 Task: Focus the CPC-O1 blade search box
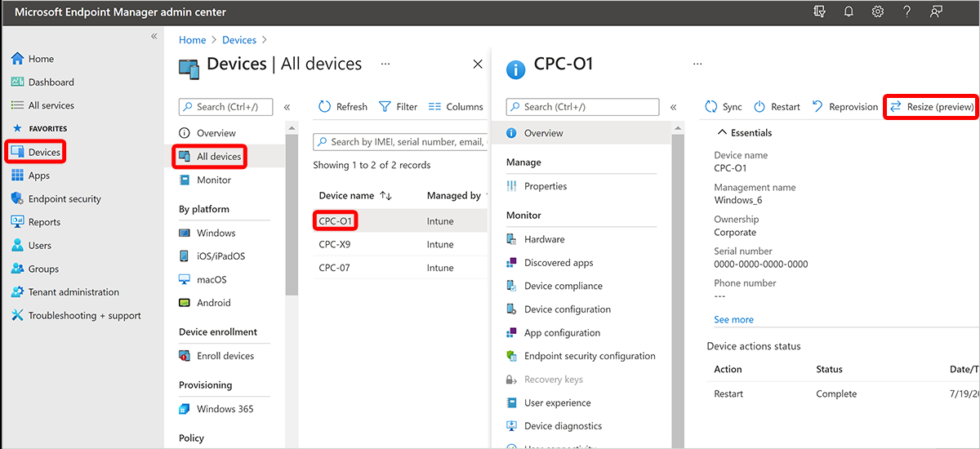point(582,107)
